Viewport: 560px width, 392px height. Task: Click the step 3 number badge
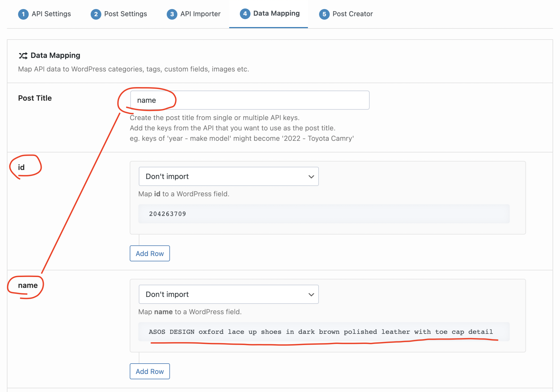pyautogui.click(x=172, y=14)
